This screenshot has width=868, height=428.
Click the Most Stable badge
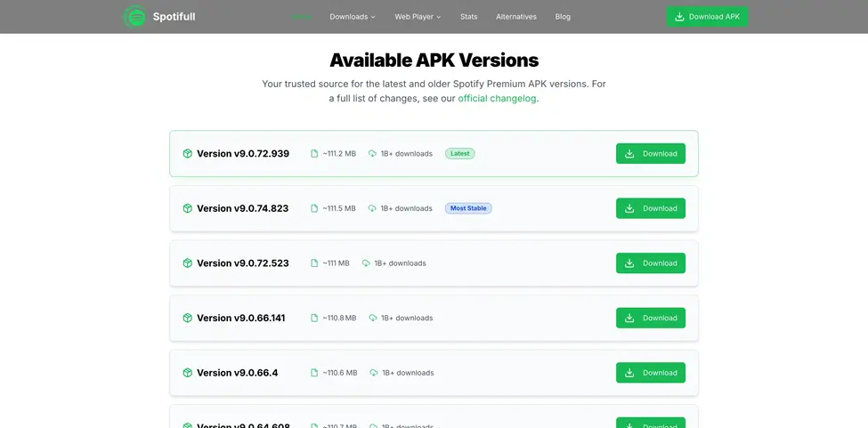coord(468,208)
